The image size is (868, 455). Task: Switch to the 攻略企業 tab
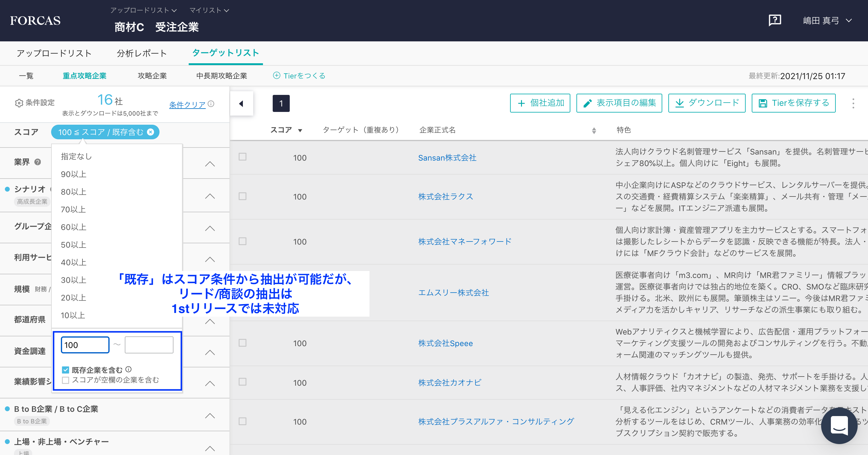coord(152,75)
